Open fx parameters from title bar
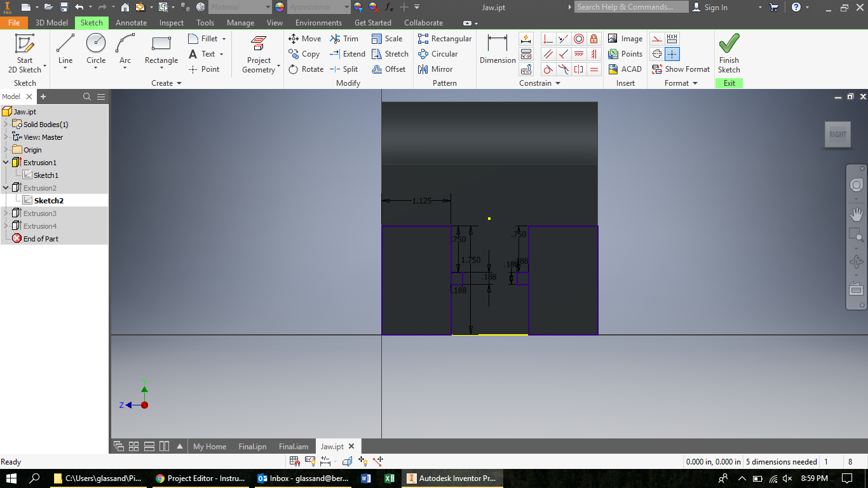The width and height of the screenshot is (868, 488). point(389,7)
